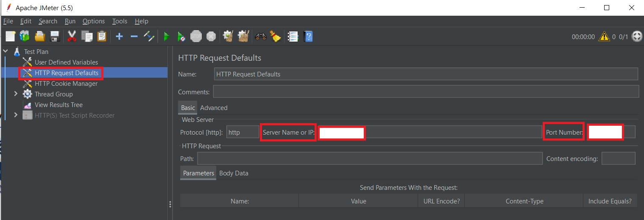Start the test with green play icon

coord(167,37)
